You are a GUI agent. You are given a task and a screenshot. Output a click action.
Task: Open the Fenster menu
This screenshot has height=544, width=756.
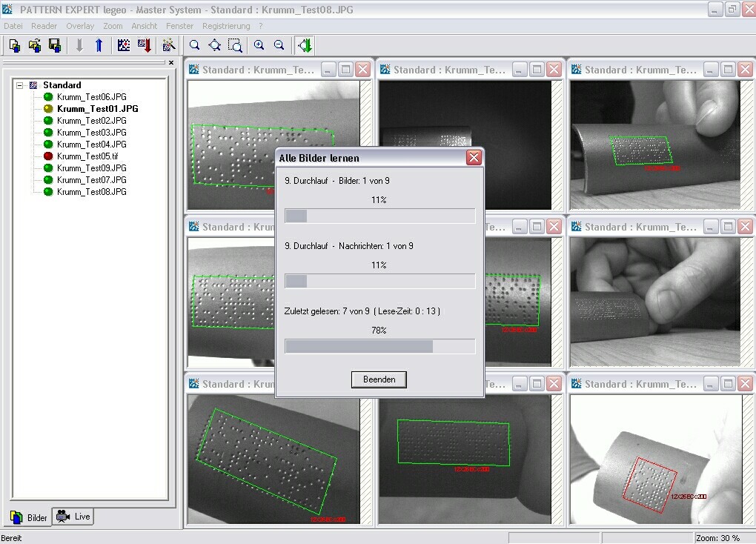coord(180,26)
